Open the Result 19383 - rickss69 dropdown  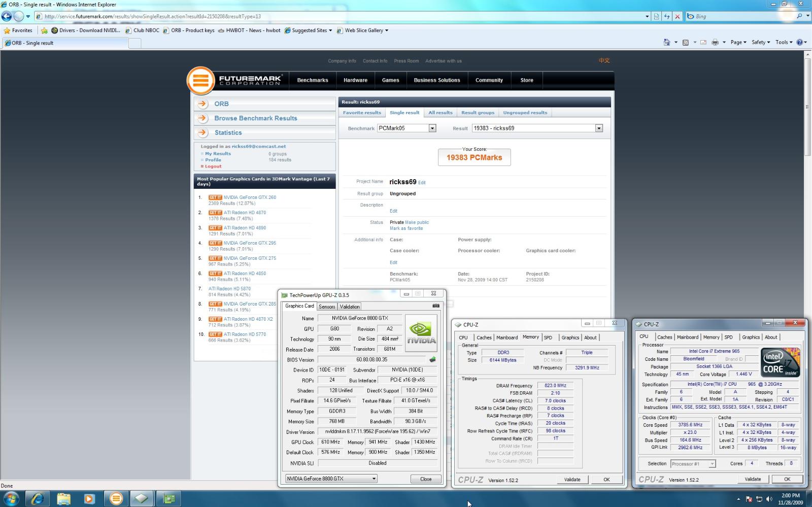pyautogui.click(x=599, y=128)
